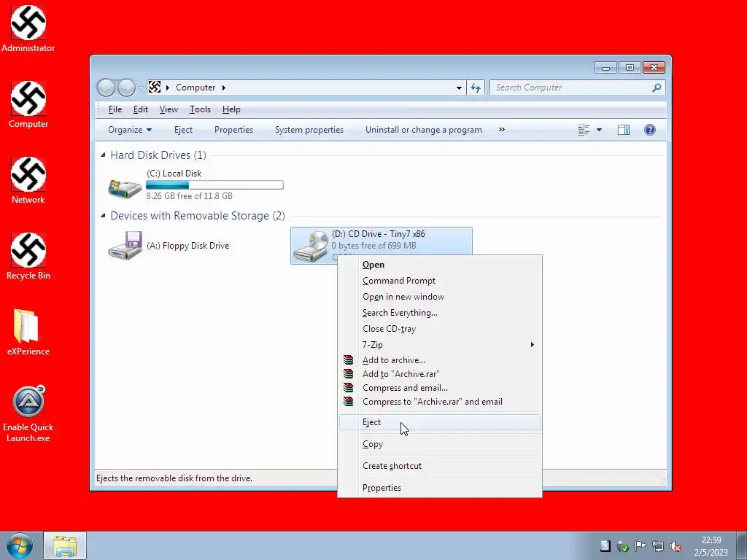Click '8.26 GB free of 11.8 GB' text
This screenshot has height=560, width=747.
[189, 195]
